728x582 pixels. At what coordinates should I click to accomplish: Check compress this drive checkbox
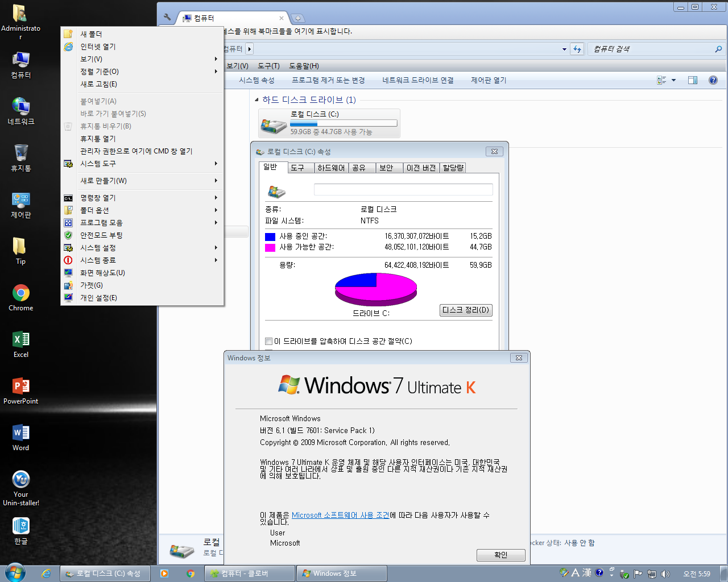pos(268,341)
